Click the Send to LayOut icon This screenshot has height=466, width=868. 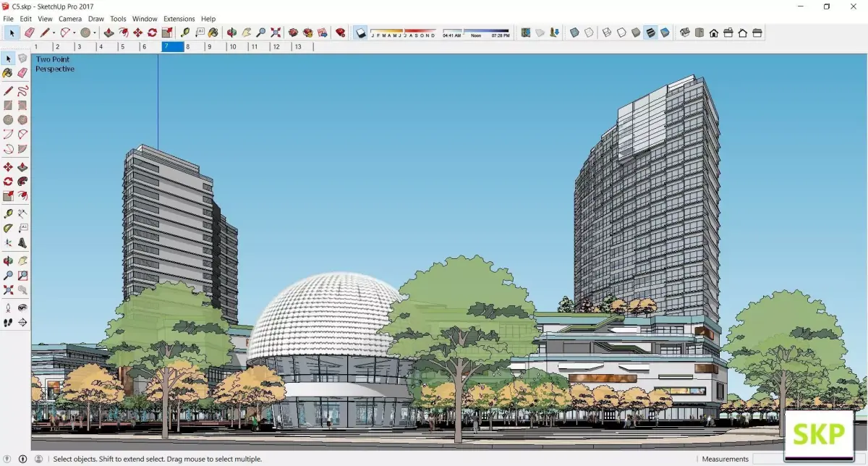pyautogui.click(x=323, y=33)
